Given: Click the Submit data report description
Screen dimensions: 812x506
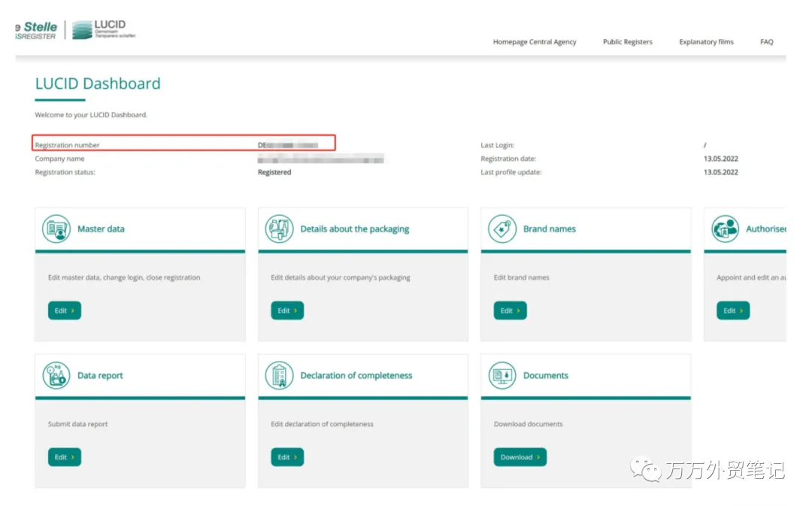Looking at the screenshot, I should [x=77, y=424].
